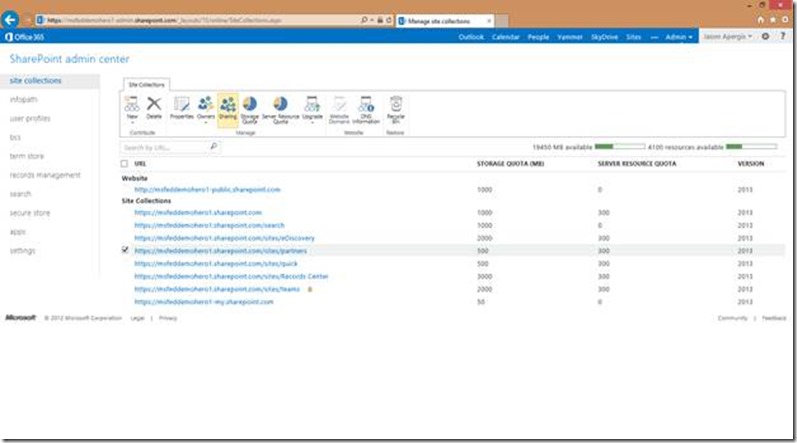Go to SkyDrive in the top bar
The width and height of the screenshot is (797, 443).
pyautogui.click(x=604, y=37)
